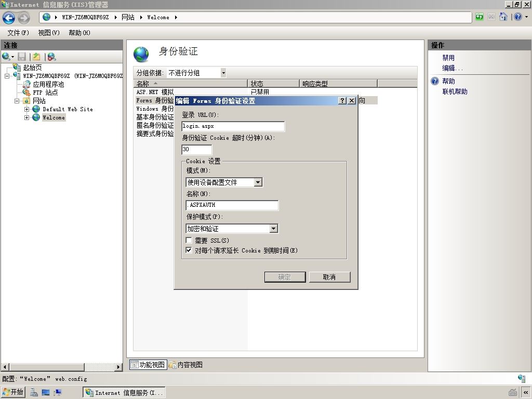The width and height of the screenshot is (532, 399).
Task: Click the 取消 button
Action: (x=329, y=277)
